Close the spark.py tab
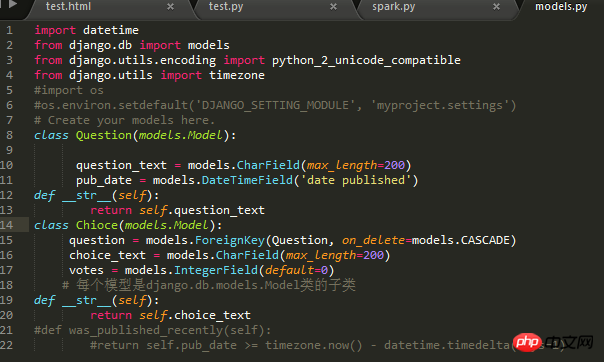604x362 pixels. pyautogui.click(x=497, y=7)
